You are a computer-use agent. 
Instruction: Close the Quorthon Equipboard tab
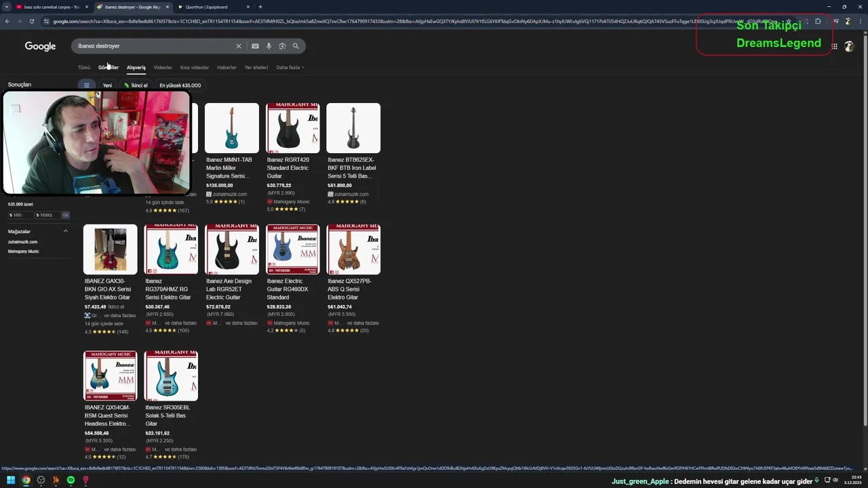[x=248, y=7]
